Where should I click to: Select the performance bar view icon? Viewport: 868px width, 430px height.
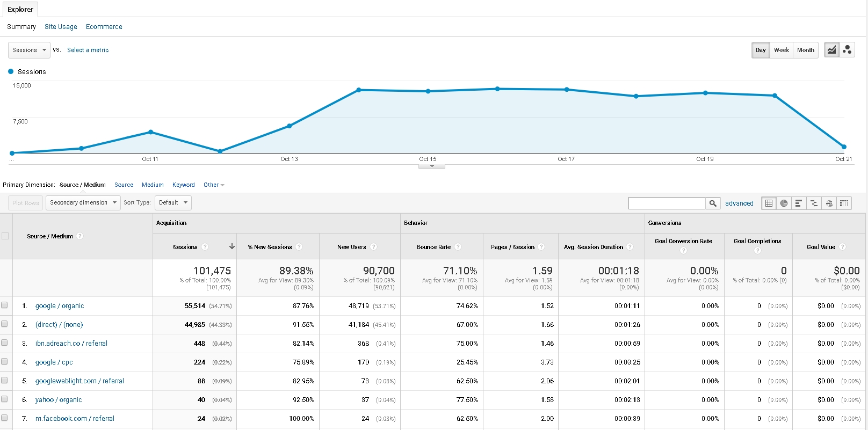(799, 203)
